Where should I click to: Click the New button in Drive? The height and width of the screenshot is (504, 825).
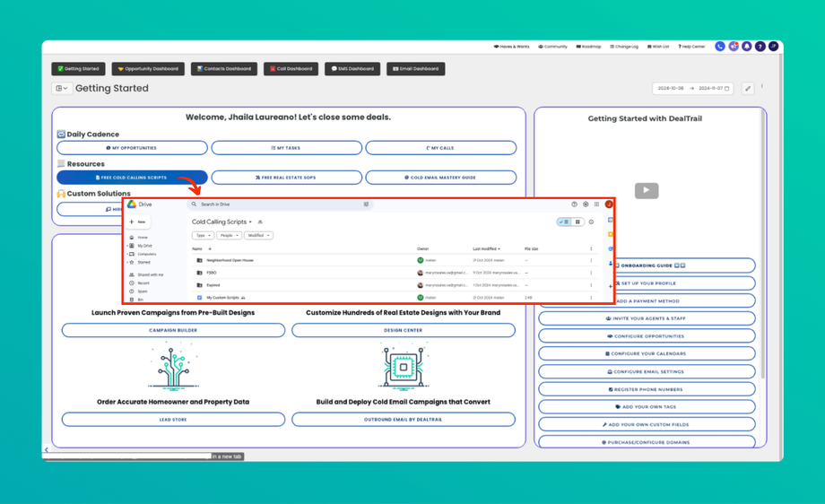[138, 222]
